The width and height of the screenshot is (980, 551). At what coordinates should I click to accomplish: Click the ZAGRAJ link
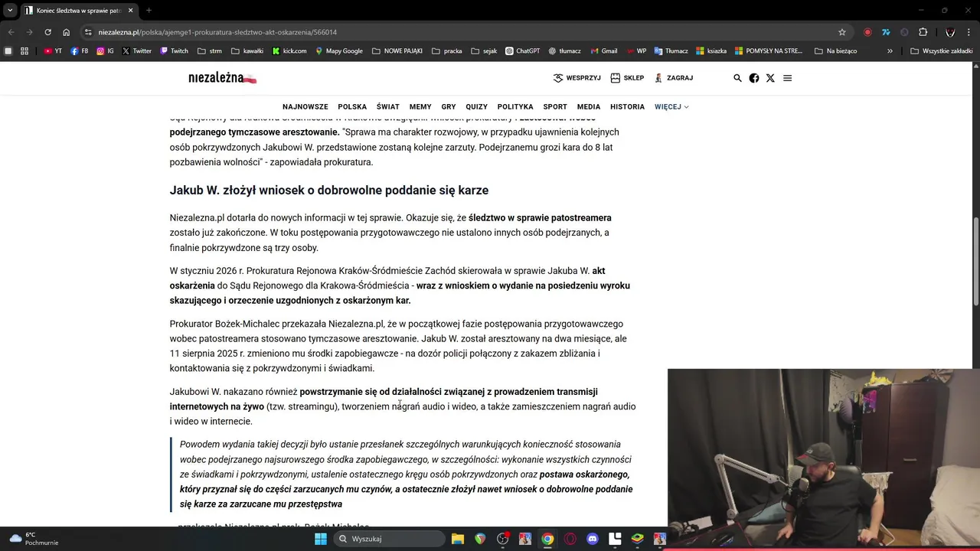pyautogui.click(x=674, y=78)
